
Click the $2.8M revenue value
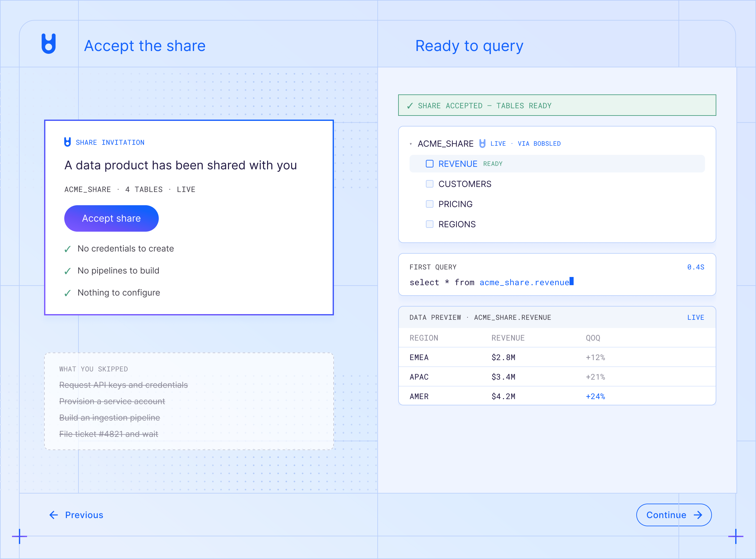point(503,357)
